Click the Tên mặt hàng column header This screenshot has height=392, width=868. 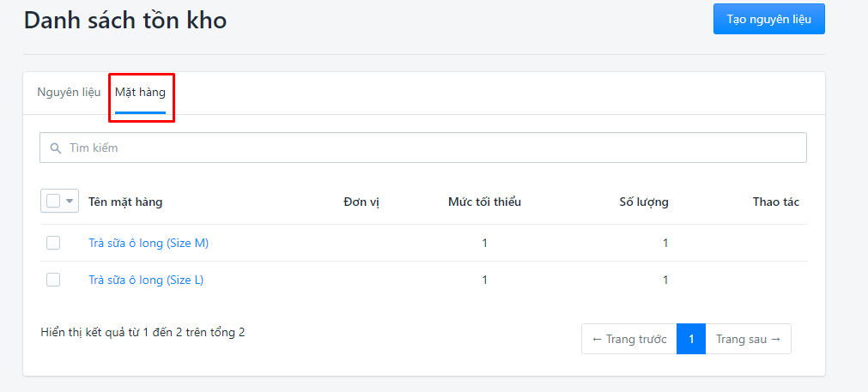[125, 202]
